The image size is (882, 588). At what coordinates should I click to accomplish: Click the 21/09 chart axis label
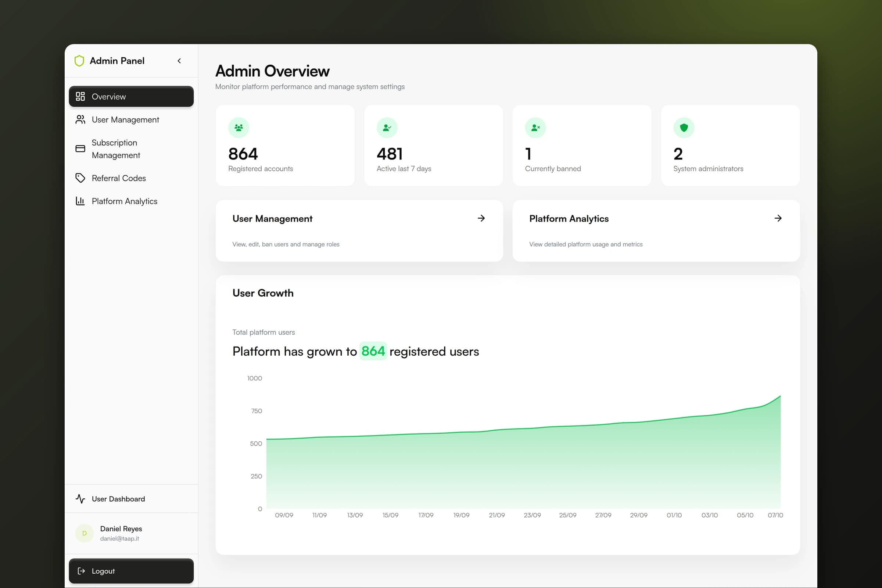pos(496,515)
